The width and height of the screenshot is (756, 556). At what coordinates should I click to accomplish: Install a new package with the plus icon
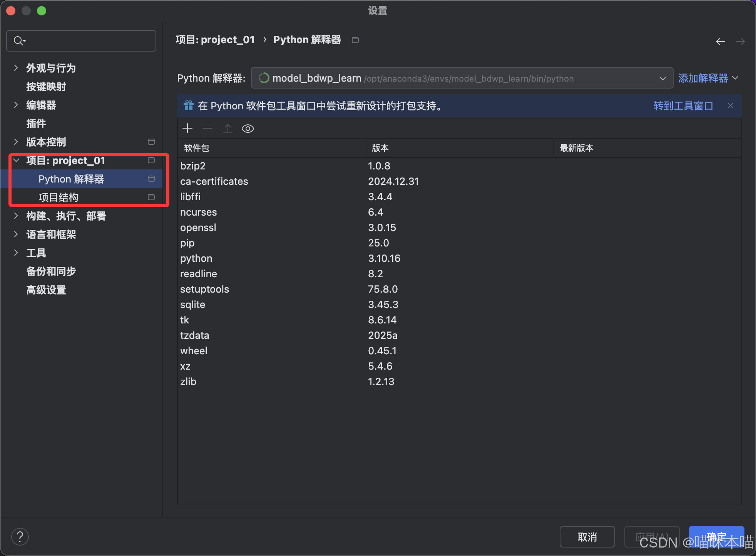coord(187,128)
